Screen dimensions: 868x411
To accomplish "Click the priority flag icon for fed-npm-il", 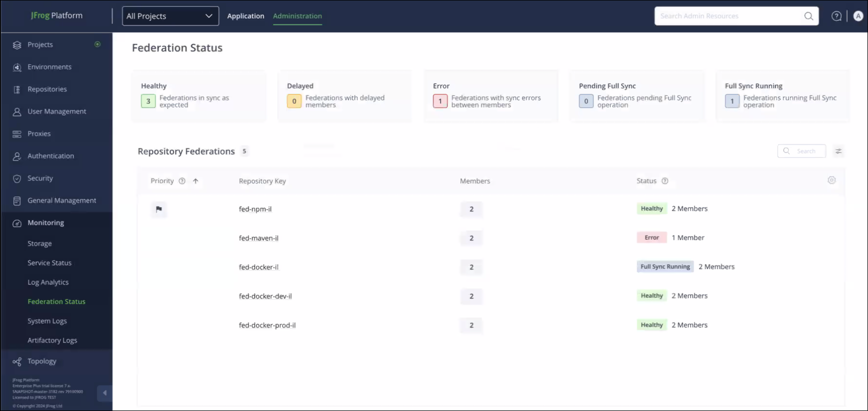I will [159, 209].
